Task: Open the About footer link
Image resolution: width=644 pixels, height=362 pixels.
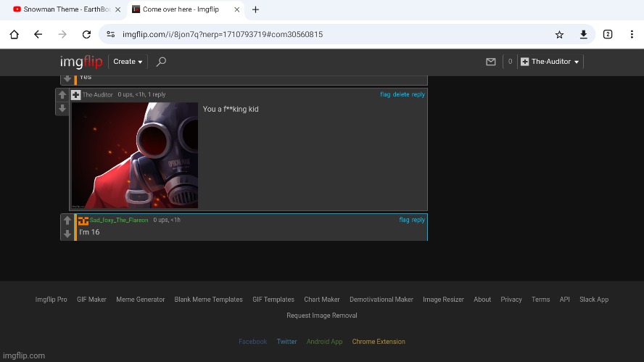Action: point(482,300)
